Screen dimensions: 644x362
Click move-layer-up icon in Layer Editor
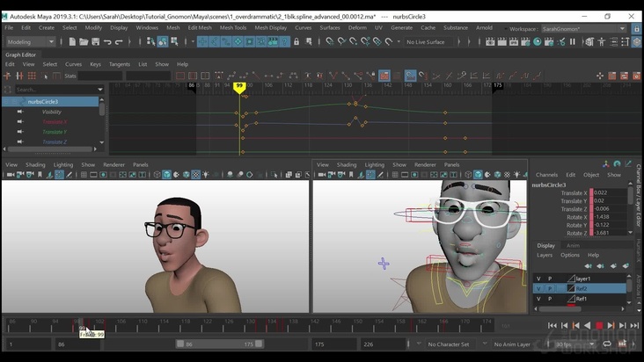click(589, 265)
